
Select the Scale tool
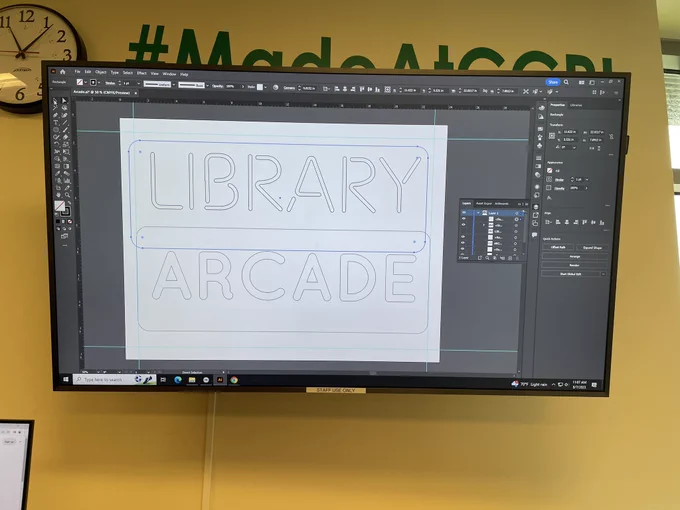tap(65, 144)
